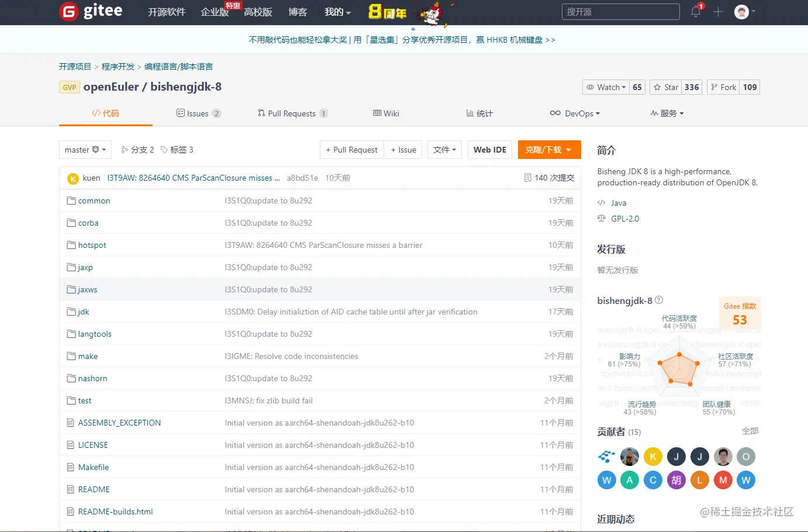Screen dimensions: 808x532
Task: Open the GPL-2.0 license link
Action: coord(625,219)
